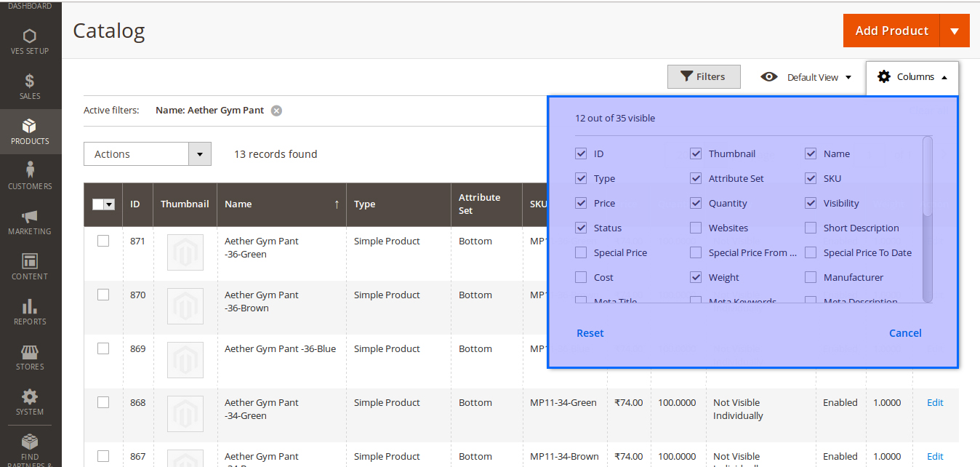
Task: Remove the Aether Gym Pant name filter
Action: [276, 111]
